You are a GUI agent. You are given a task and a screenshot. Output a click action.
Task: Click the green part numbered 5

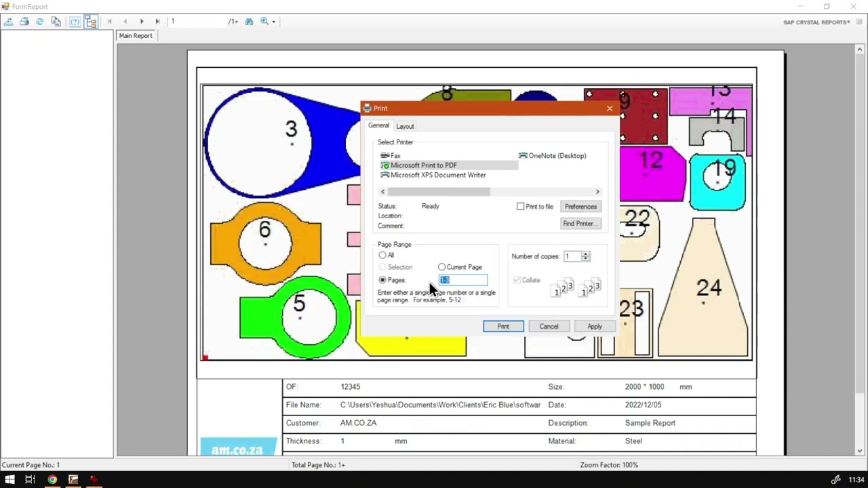(295, 317)
